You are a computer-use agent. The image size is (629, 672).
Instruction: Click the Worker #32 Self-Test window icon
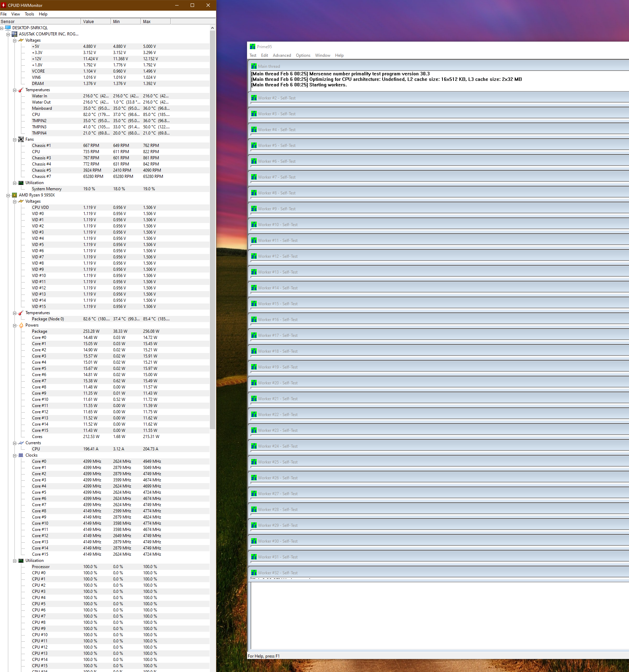tap(254, 573)
